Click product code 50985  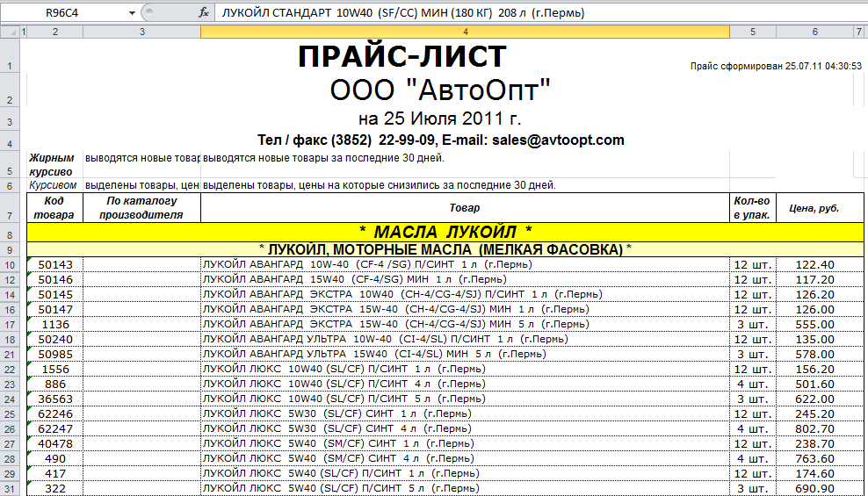point(55,355)
